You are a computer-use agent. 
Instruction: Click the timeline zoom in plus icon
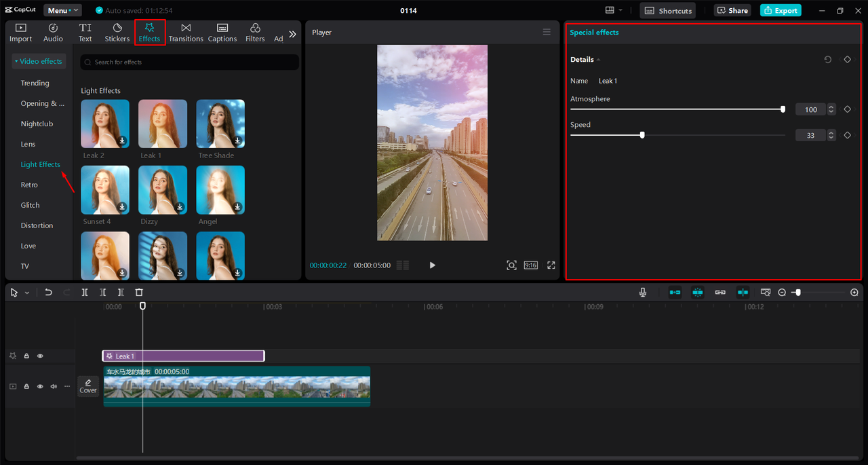pos(854,292)
